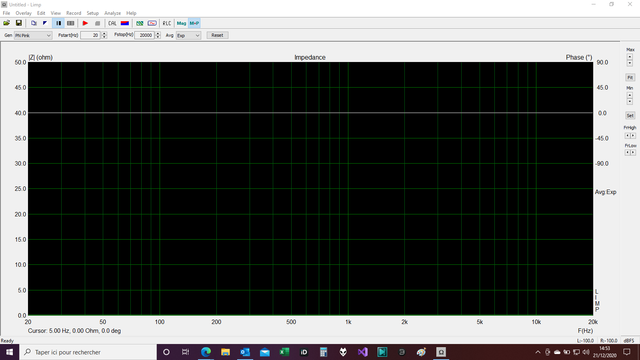
Task: Click the CAL calibrate toolbar button
Action: click(x=112, y=23)
